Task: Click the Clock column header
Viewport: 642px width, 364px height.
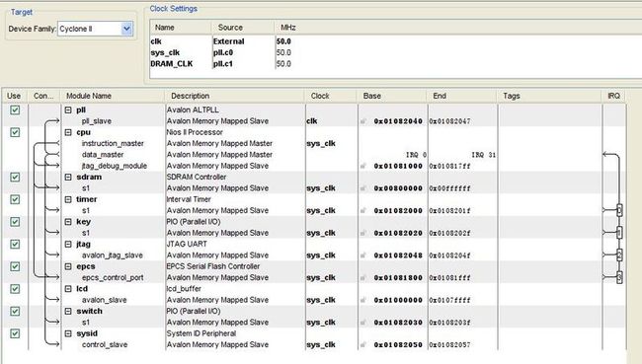Action: click(331, 96)
